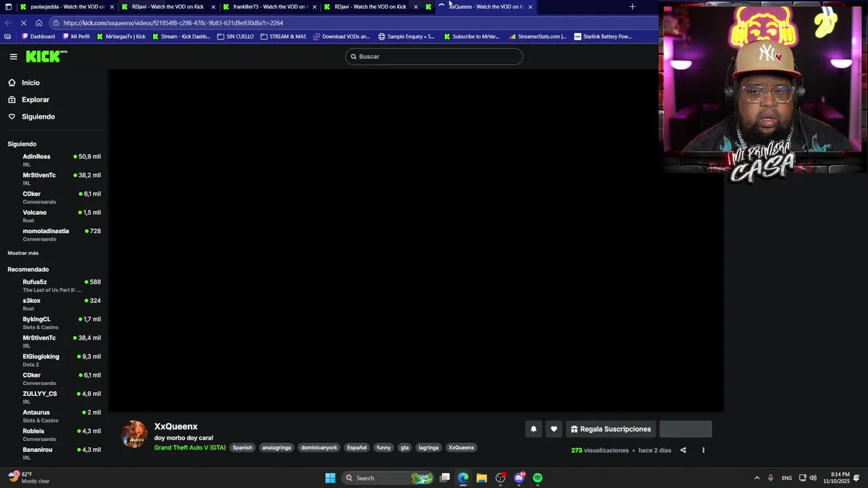Image resolution: width=868 pixels, height=488 pixels.
Task: Open AdinRoss channel in following list
Action: pos(54,160)
